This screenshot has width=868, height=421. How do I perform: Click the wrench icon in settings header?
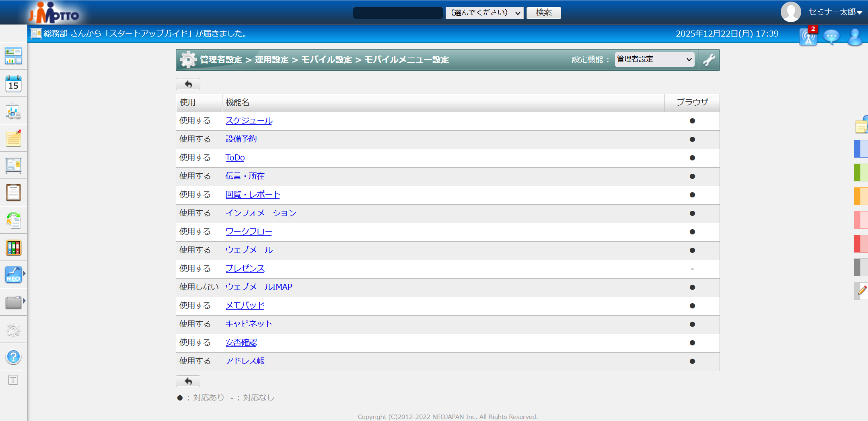[709, 60]
